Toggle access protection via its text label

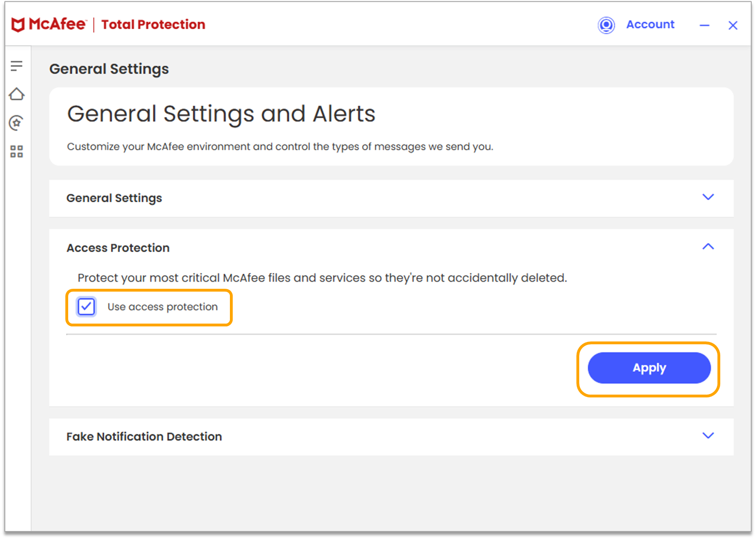162,307
